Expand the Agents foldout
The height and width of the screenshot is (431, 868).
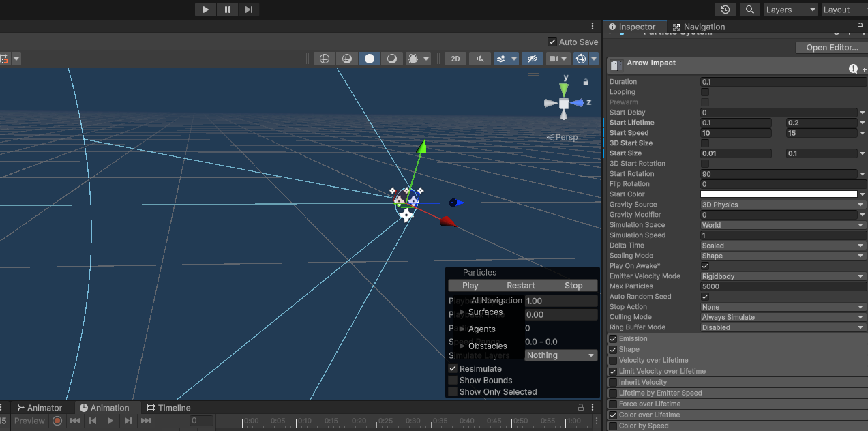462,329
